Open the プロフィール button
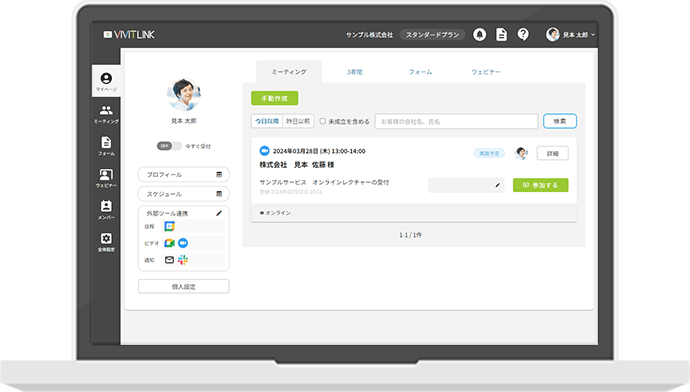Image resolution: width=690 pixels, height=392 pixels. click(184, 175)
